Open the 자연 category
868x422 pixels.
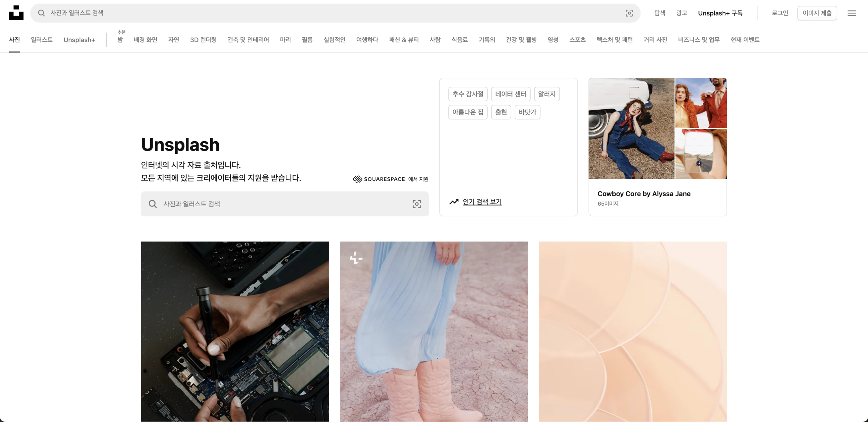174,40
